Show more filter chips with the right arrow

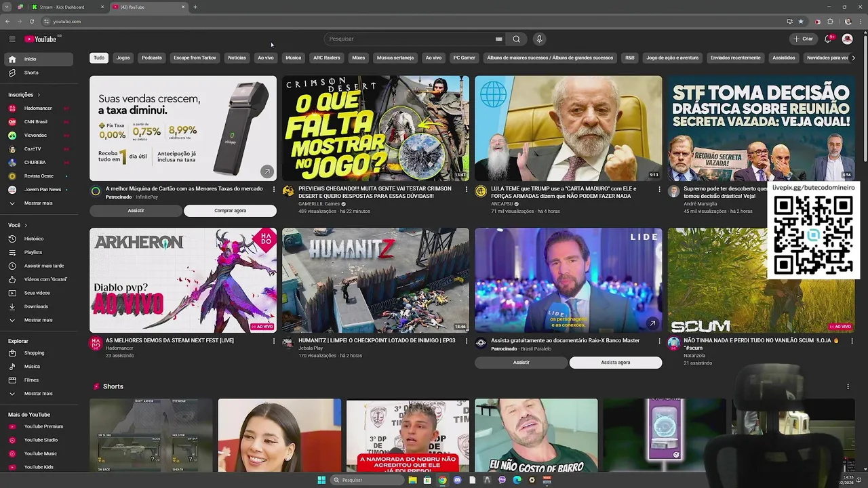(853, 58)
